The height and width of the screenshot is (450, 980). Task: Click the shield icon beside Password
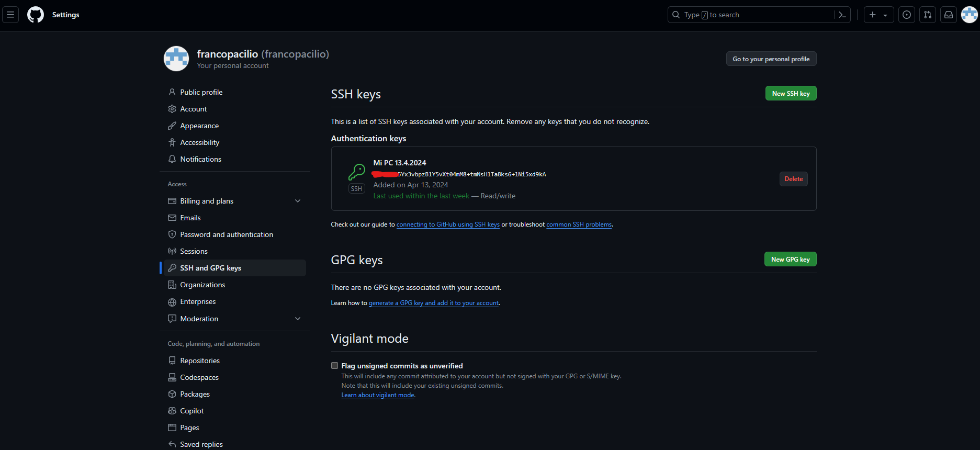tap(172, 234)
